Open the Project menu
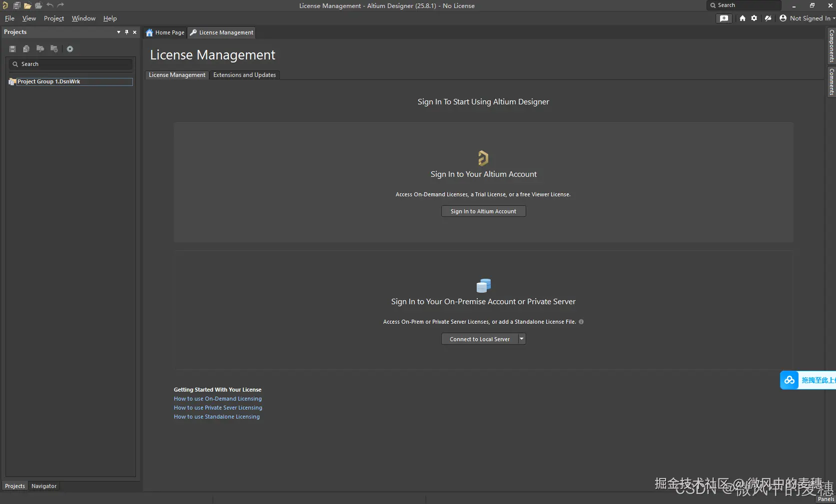The width and height of the screenshot is (836, 504). click(54, 18)
